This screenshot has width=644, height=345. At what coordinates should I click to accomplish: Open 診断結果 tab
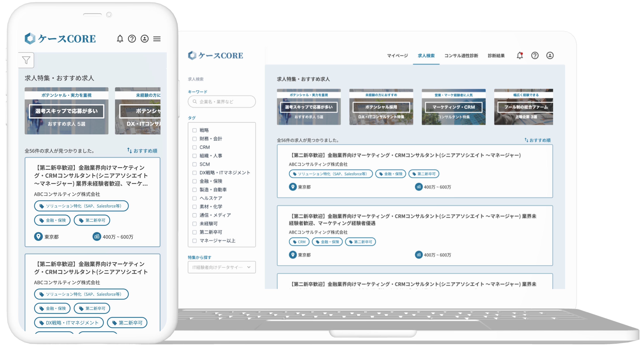point(496,55)
